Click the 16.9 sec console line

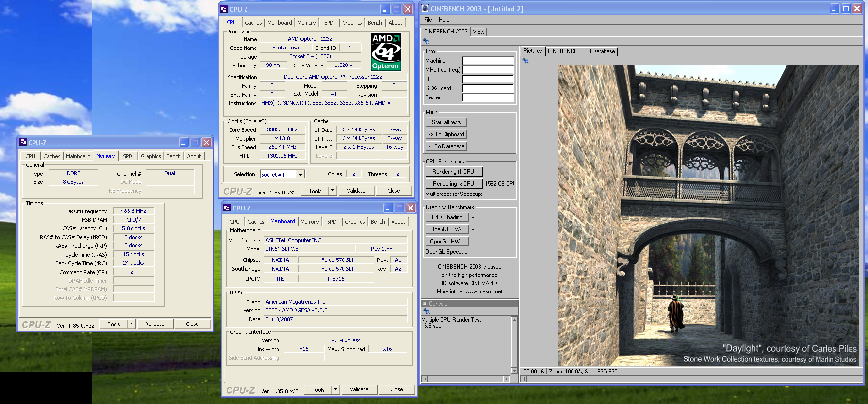(431, 326)
